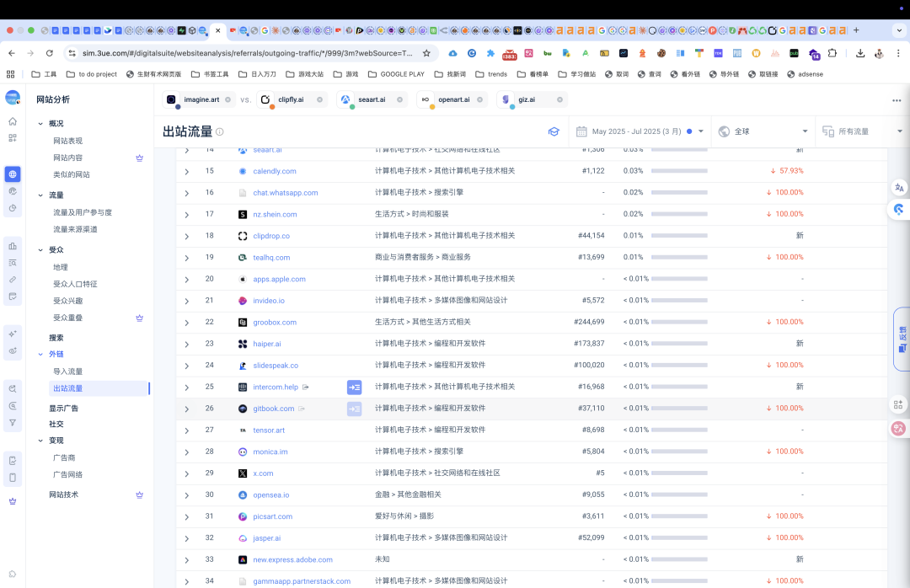
Task: Click the add-to-compare icon on intercom.help row
Action: point(354,388)
